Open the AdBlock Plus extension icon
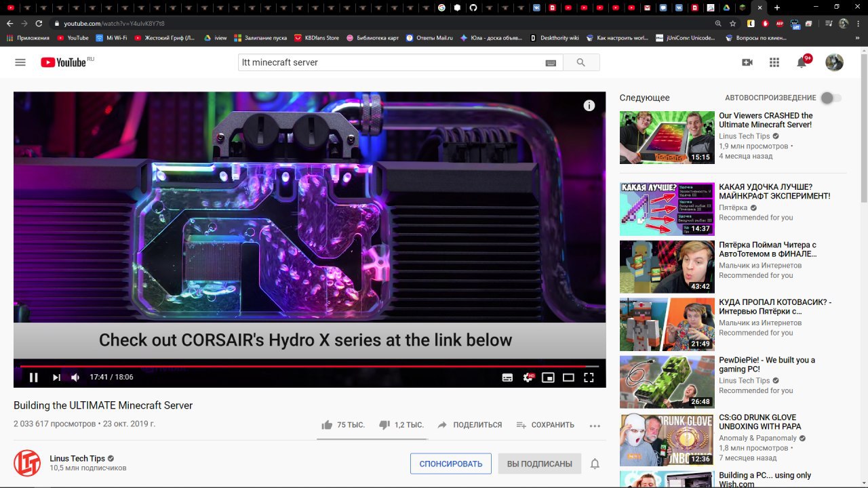The width and height of the screenshot is (868, 488). point(780,23)
